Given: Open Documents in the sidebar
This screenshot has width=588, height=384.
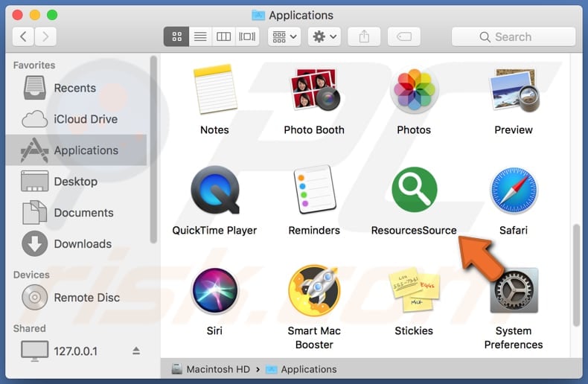Looking at the screenshot, I should click(x=76, y=213).
